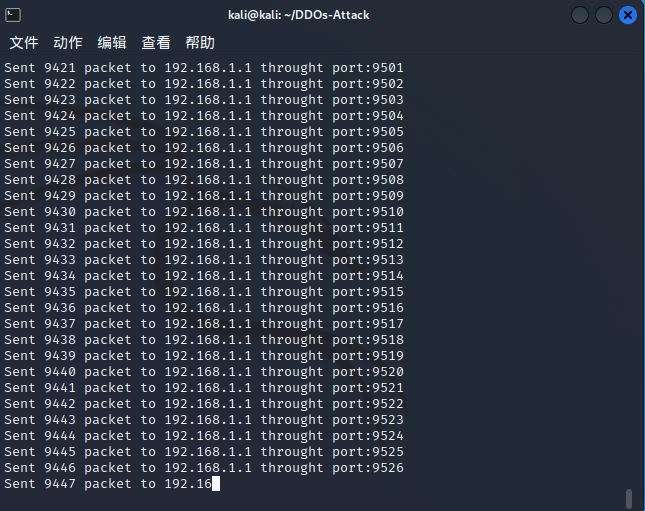Click the line ending with port:9522
This screenshot has height=511, width=645.
(x=204, y=404)
